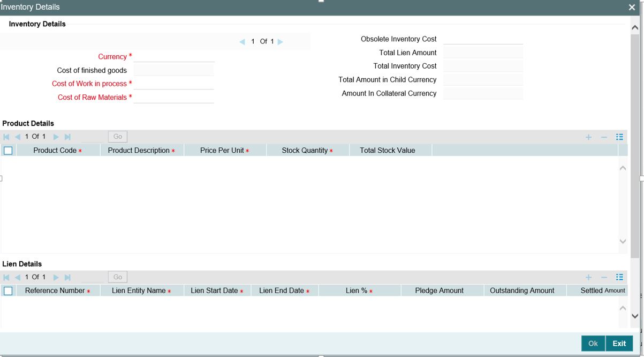This screenshot has width=644, height=357.
Task: Jump to first page in Product Details
Action: pyautogui.click(x=6, y=137)
